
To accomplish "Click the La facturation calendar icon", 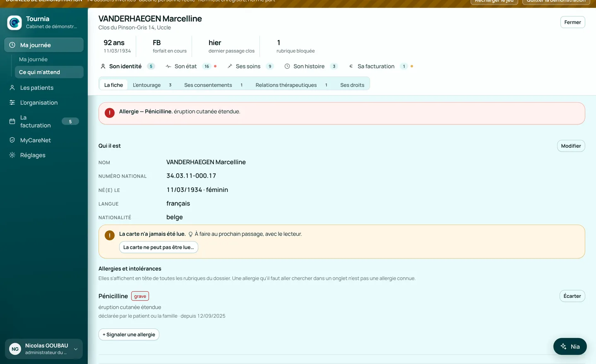I will click(x=12, y=121).
